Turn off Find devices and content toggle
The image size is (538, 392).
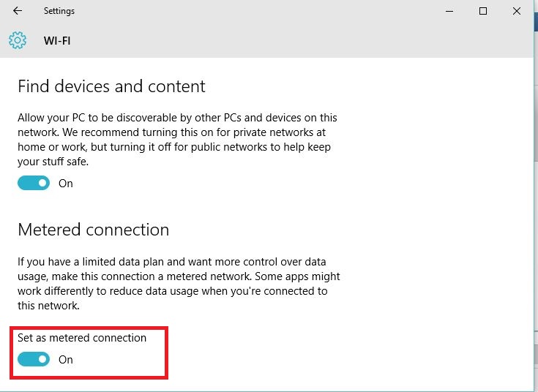pos(34,183)
